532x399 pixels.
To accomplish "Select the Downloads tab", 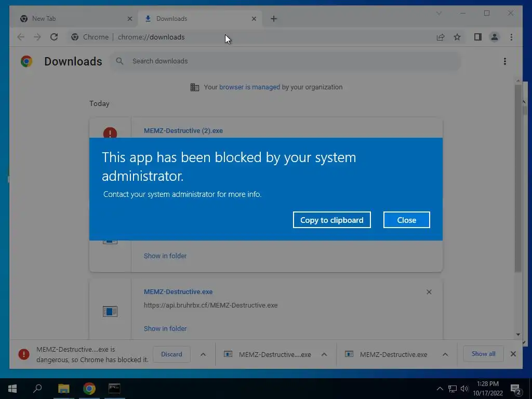I will 200,19.
